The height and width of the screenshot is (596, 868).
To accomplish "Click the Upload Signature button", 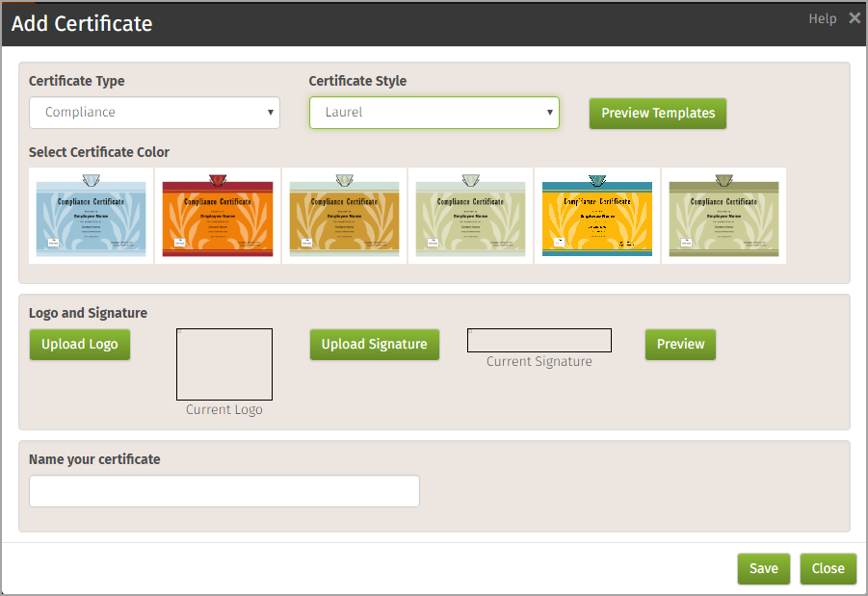I will [x=374, y=345].
